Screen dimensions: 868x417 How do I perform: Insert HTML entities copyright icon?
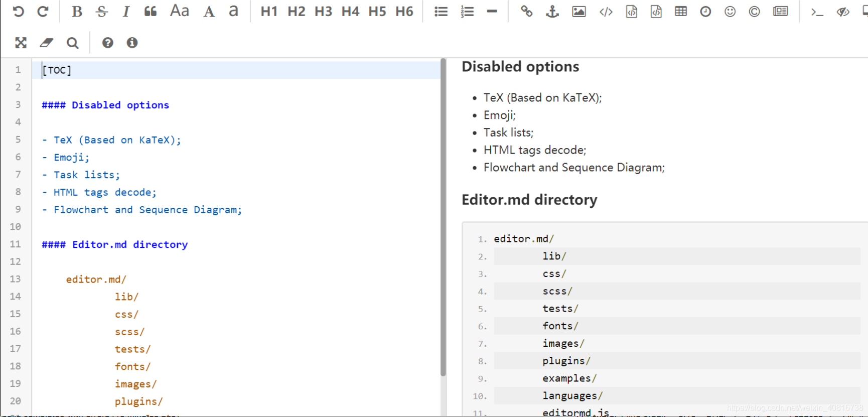pos(754,11)
